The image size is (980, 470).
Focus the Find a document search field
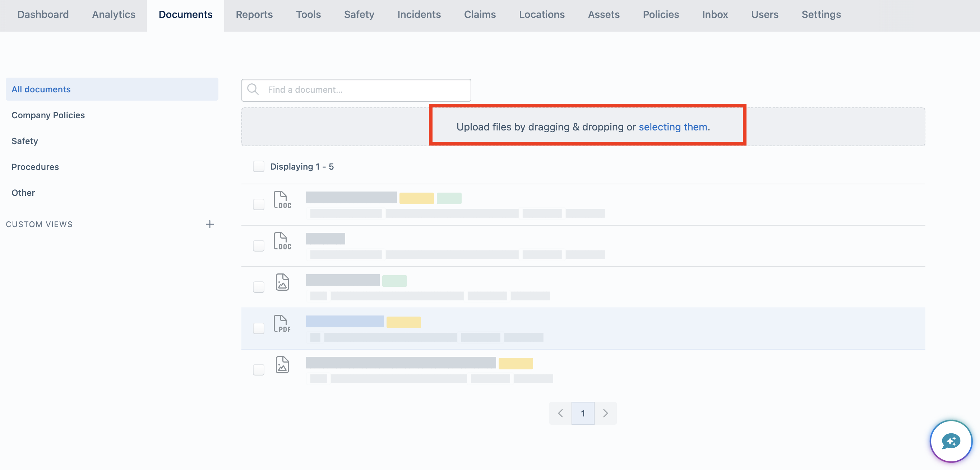coord(356,90)
